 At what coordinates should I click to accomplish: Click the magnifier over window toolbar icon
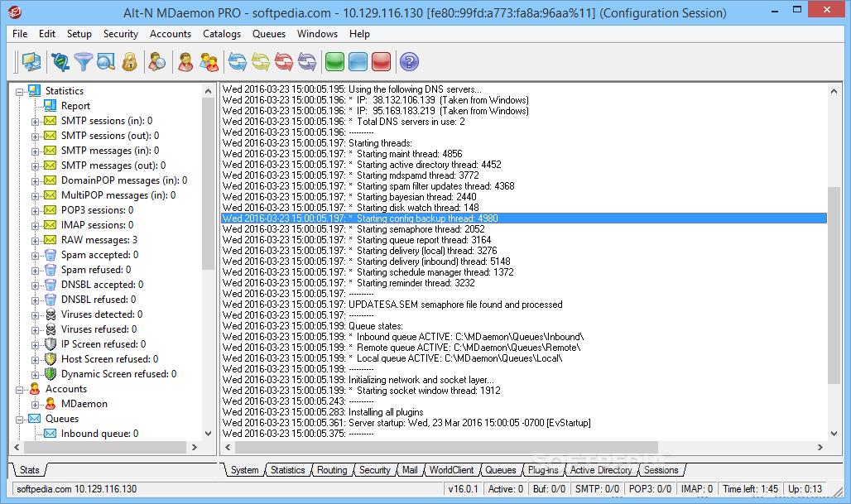(106, 62)
